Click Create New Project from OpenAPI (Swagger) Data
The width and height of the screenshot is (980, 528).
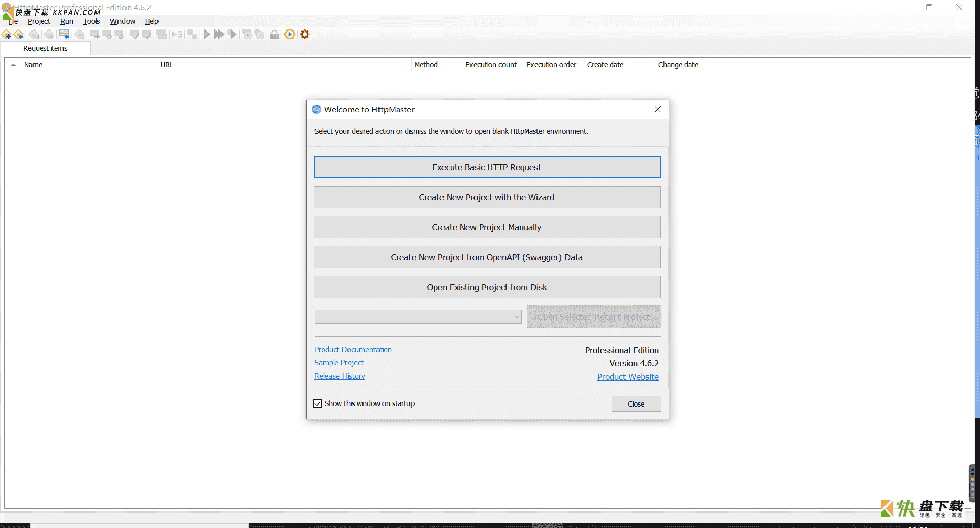[487, 257]
